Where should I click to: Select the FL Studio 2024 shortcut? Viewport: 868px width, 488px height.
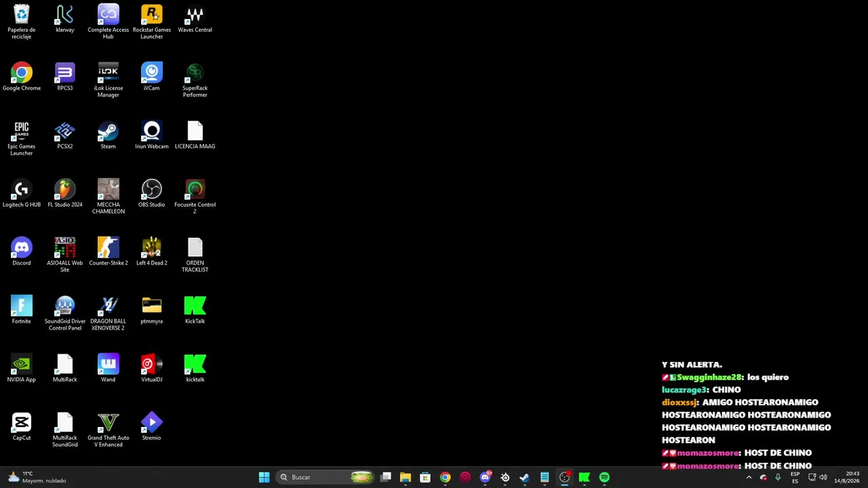tap(65, 194)
